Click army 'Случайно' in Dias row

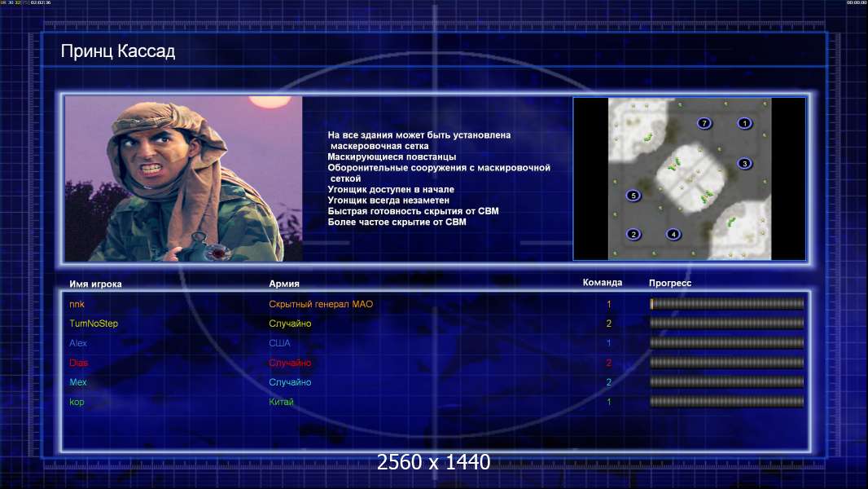pyautogui.click(x=290, y=363)
